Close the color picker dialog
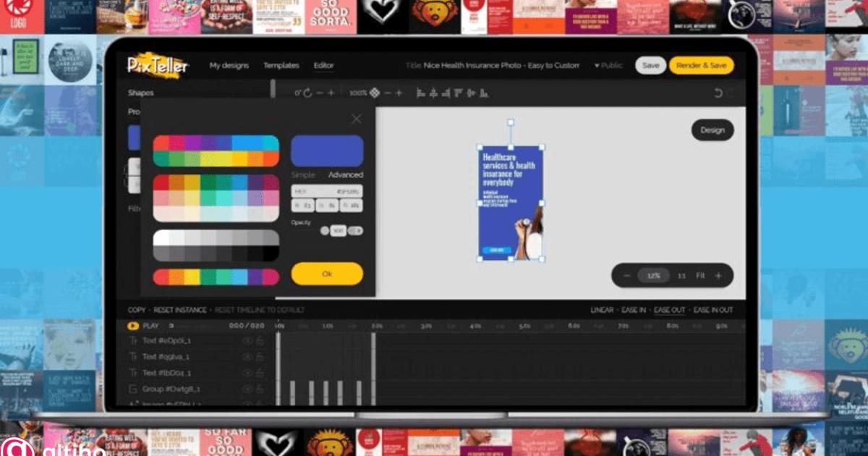 click(356, 119)
